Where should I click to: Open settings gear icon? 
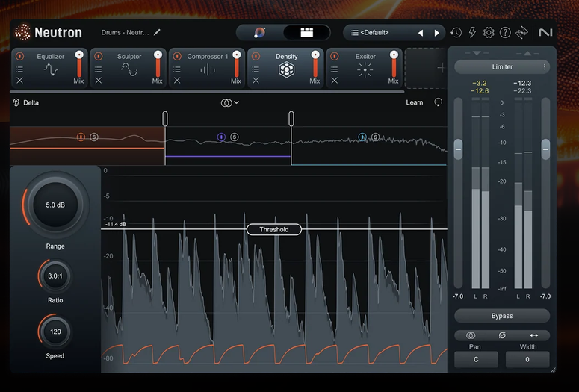click(489, 33)
